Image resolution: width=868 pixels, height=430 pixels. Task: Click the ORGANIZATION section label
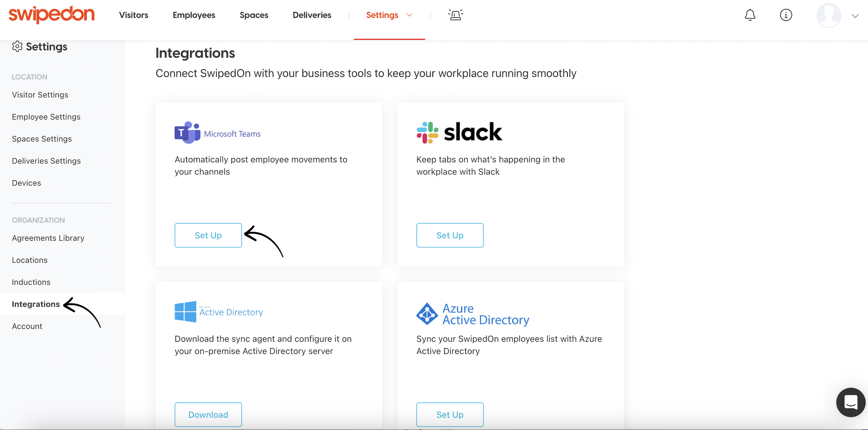(x=38, y=220)
